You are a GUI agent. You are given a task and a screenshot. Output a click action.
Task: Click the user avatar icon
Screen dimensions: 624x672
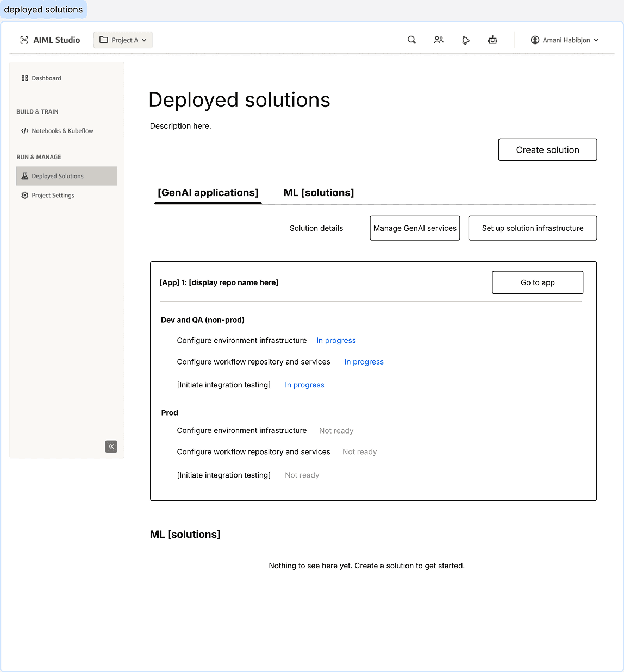[535, 40]
